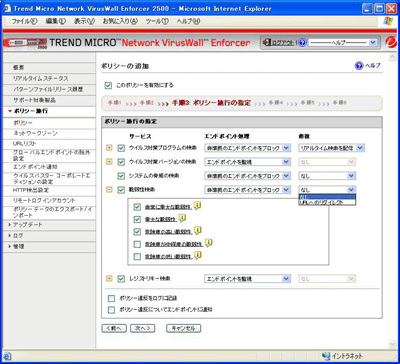Open endpoint action dropdown for ウイルス対策バージョンの検索
The image size is (400, 364).
point(248,162)
